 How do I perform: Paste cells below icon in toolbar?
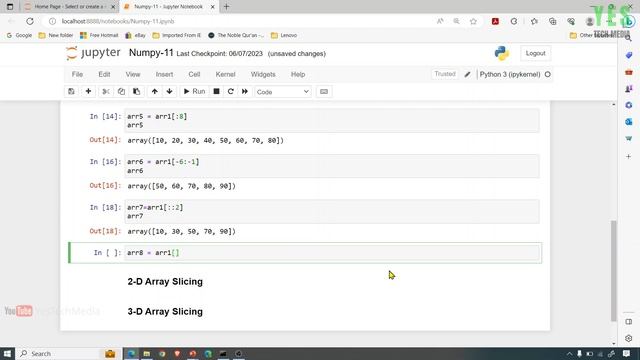136,91
